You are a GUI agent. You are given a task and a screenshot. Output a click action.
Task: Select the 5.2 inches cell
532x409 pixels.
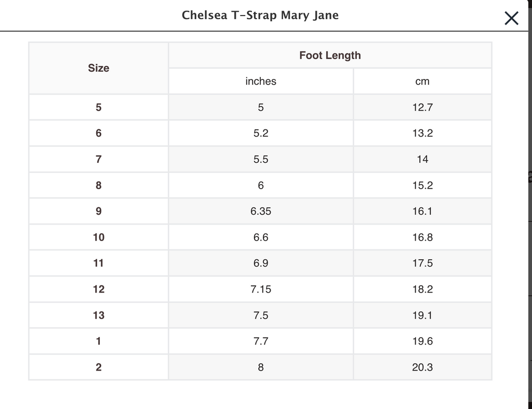coord(261,134)
